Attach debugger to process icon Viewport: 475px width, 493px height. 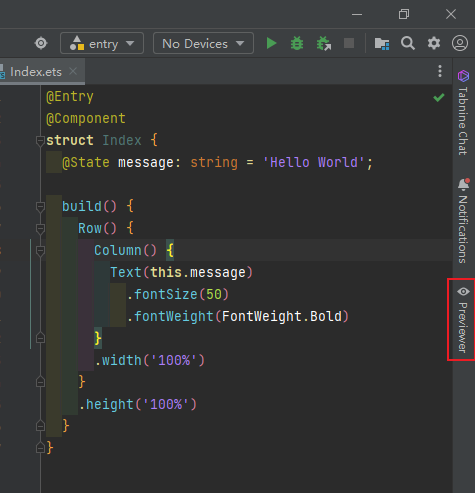point(324,43)
